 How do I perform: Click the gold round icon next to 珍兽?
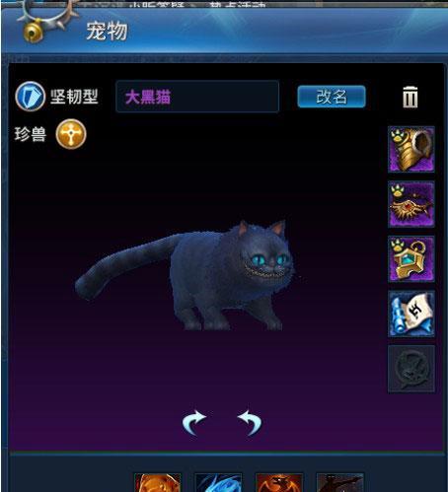pos(71,134)
